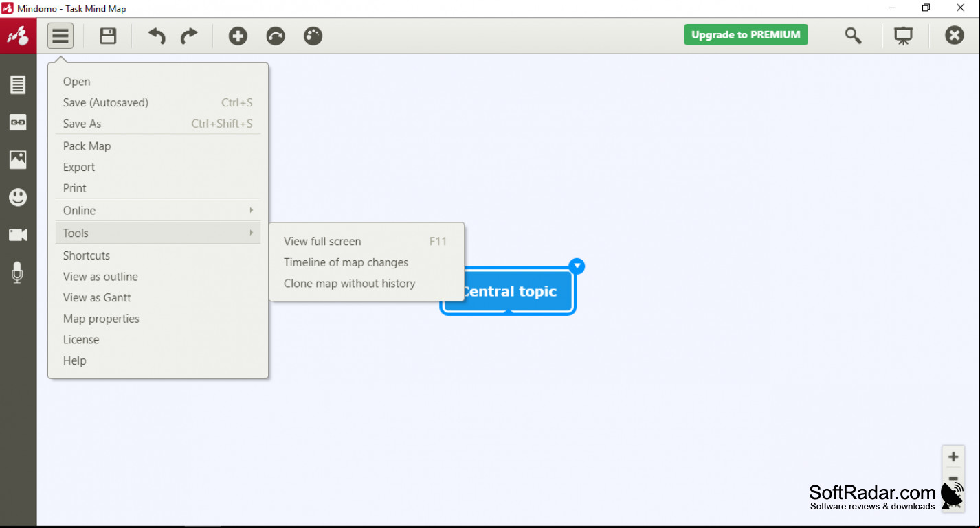Image resolution: width=980 pixels, height=528 pixels.
Task: Select View full screen option
Action: point(366,241)
